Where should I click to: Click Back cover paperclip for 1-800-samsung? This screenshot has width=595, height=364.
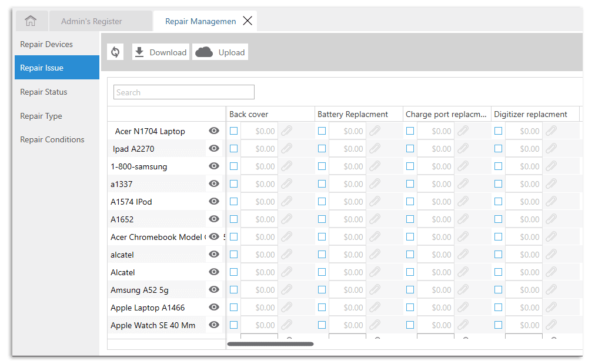(286, 166)
